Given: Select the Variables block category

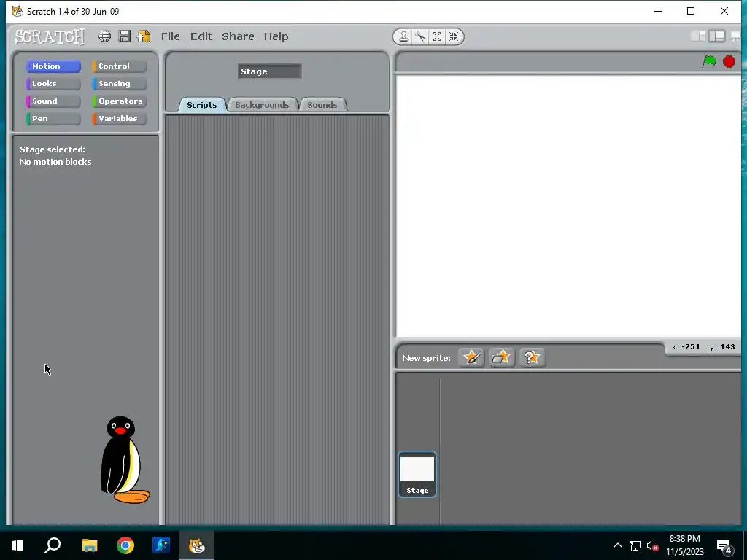Looking at the screenshot, I should click(x=120, y=119).
